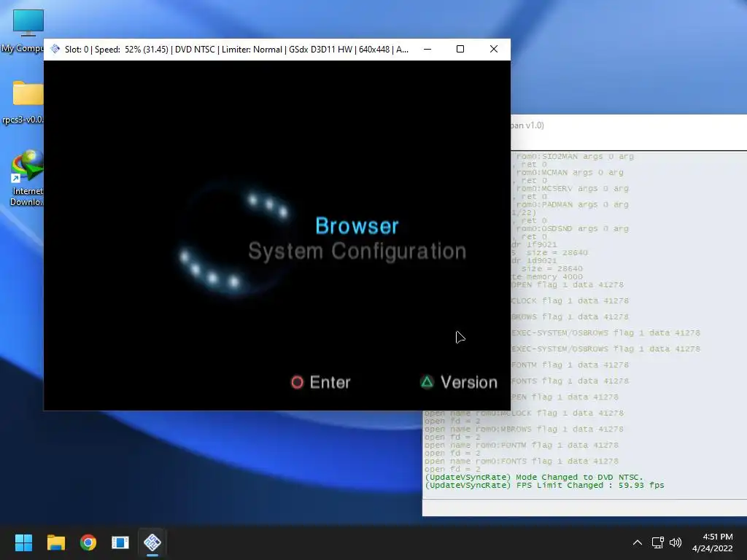This screenshot has width=747, height=560.
Task: Click the Enter label
Action: 330,382
